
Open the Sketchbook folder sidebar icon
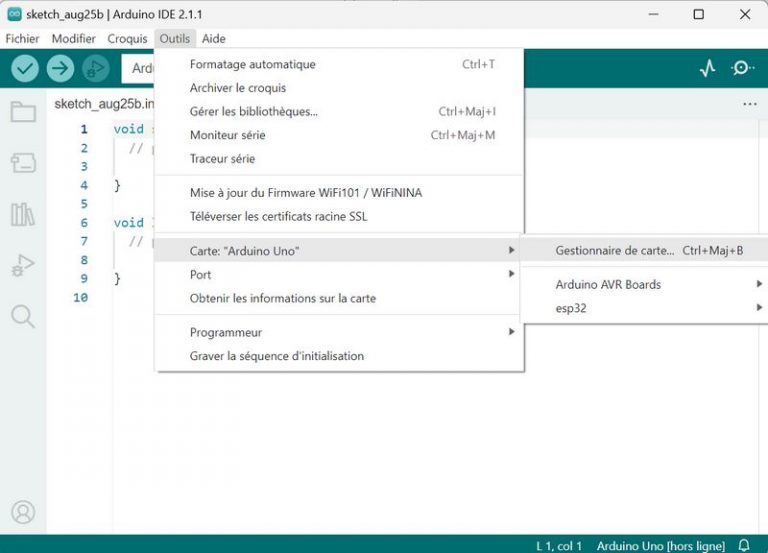(x=23, y=111)
